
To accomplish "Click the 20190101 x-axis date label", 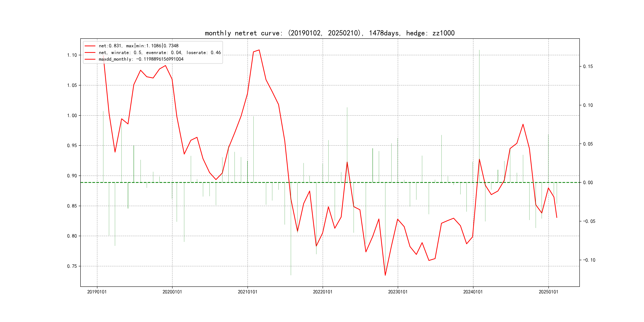I will point(97,292).
